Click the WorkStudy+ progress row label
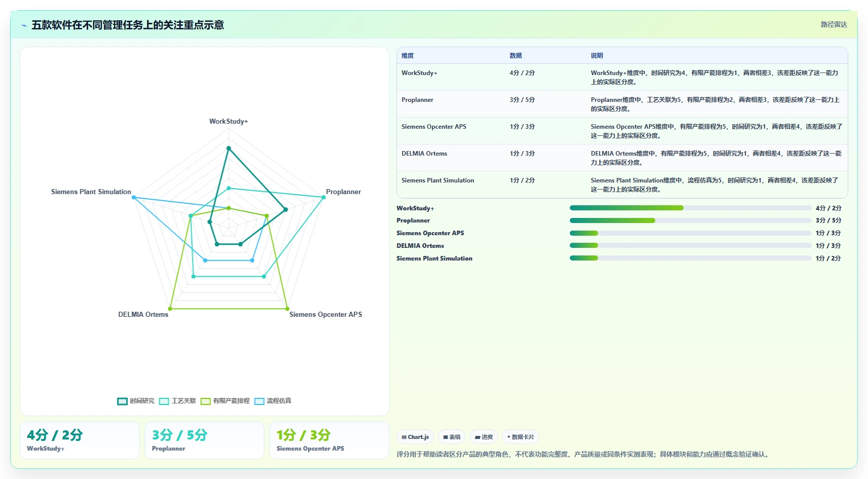 click(x=415, y=208)
